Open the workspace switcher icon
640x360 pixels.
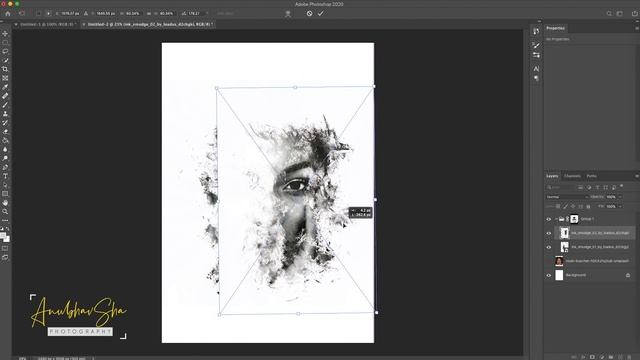(x=620, y=13)
